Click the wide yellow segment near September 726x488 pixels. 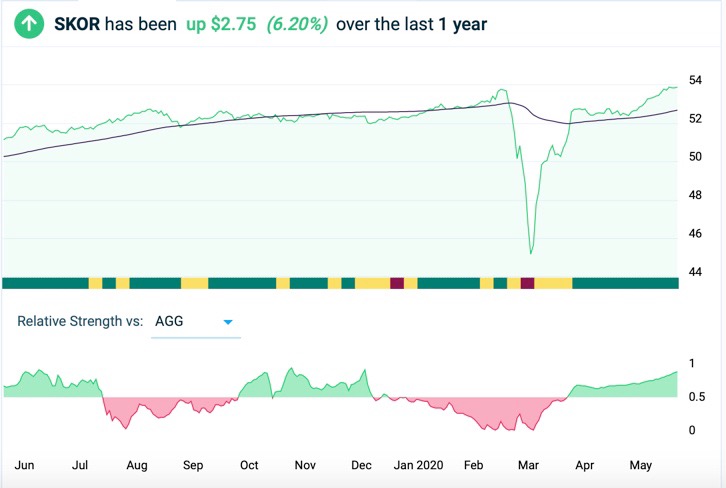point(194,284)
